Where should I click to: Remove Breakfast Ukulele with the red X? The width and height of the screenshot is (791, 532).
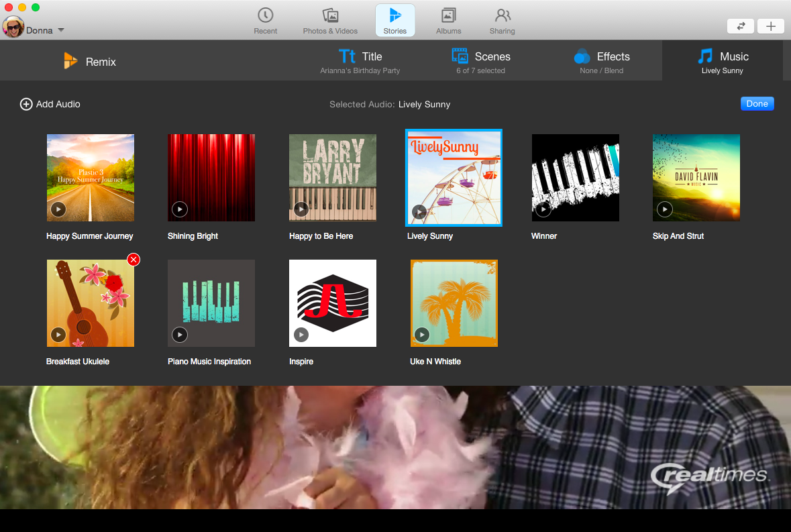(x=134, y=260)
